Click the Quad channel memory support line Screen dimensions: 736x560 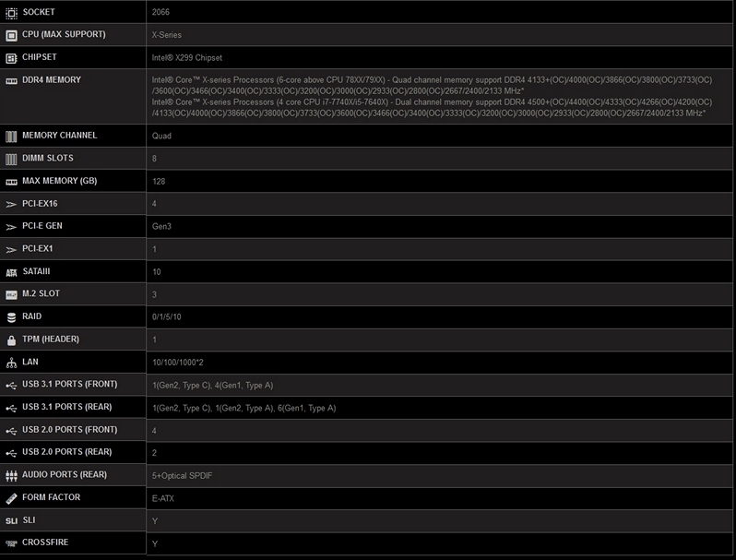pyautogui.click(x=432, y=86)
